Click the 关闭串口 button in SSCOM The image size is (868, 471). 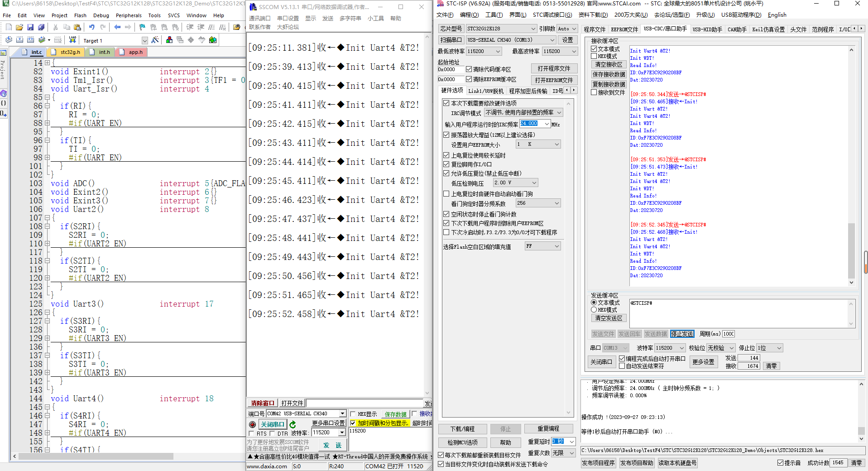pos(273,424)
